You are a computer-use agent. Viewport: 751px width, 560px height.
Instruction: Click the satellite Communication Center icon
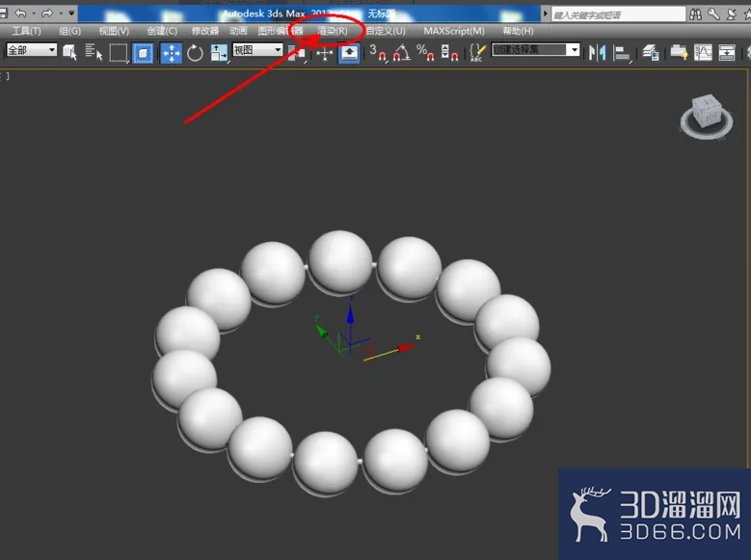point(732,14)
